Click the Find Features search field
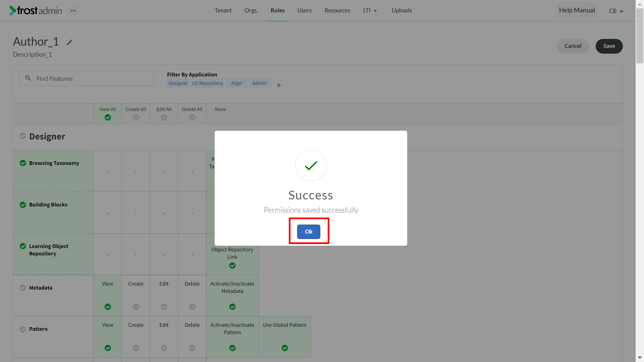 [87, 78]
